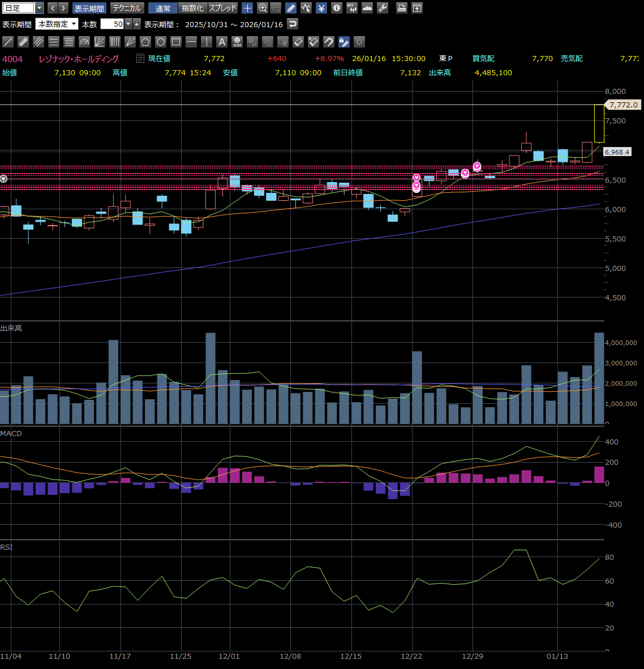Viewport: 644px width, 669px height.
Task: Go to next period arrow
Action: pos(63,8)
